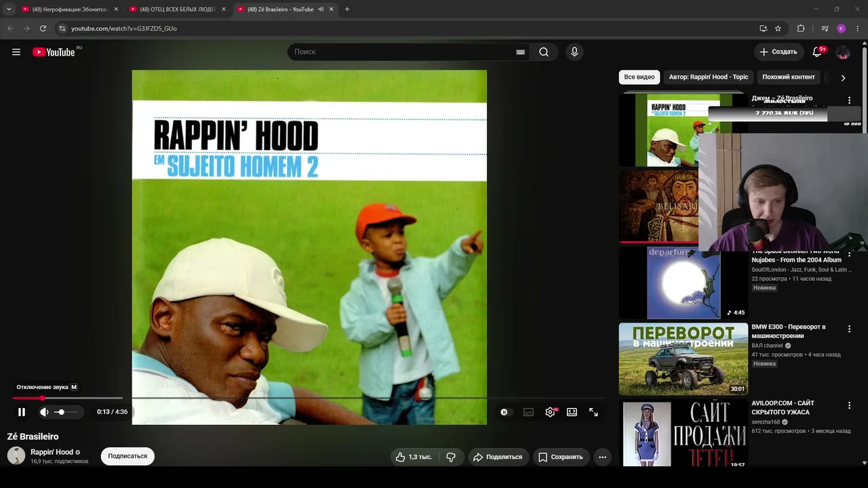Open the Rappin' Hood mix thumbnail

(684, 129)
